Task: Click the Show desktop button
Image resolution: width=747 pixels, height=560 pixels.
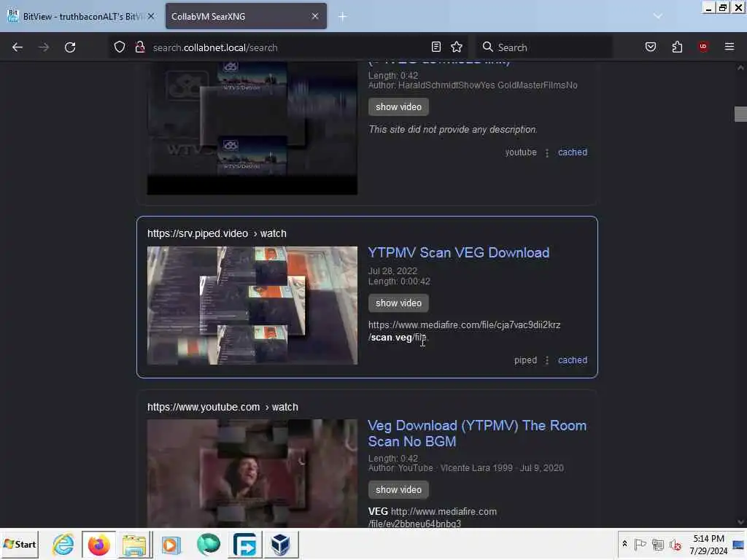Action: click(739, 544)
